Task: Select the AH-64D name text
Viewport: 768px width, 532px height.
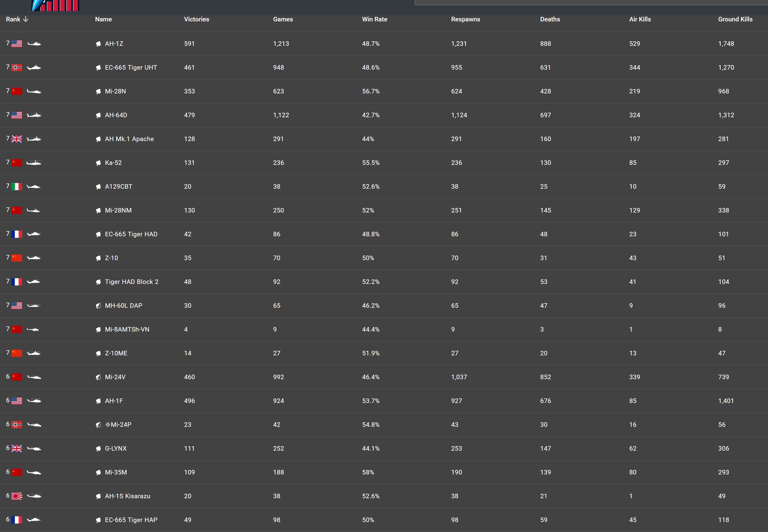Action: 116,115
